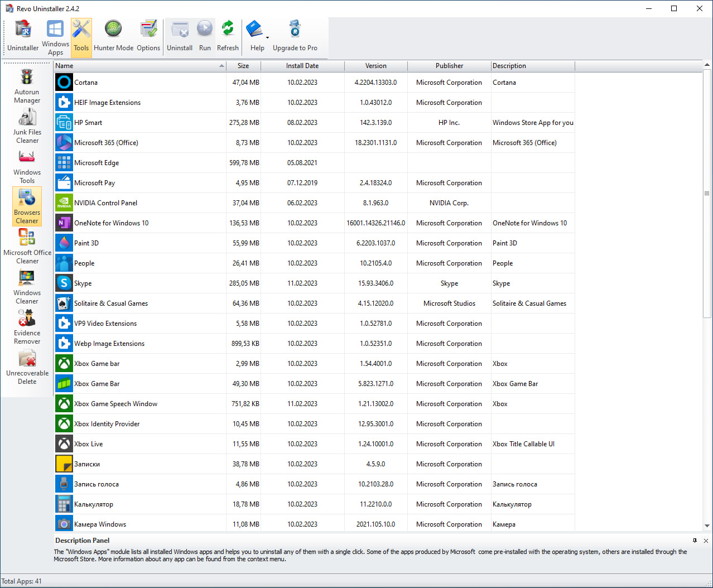Select Xbox Game bar 2,99 MB row
Viewport: 713px width, 588px height.
[x=315, y=364]
